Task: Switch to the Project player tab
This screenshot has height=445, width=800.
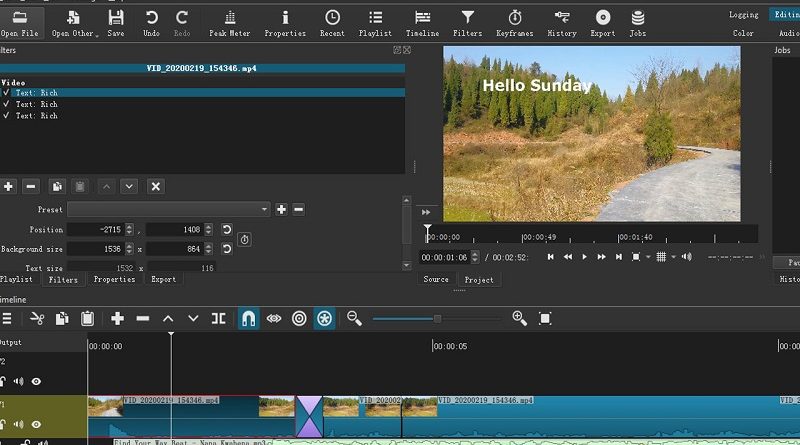Action: point(479,280)
